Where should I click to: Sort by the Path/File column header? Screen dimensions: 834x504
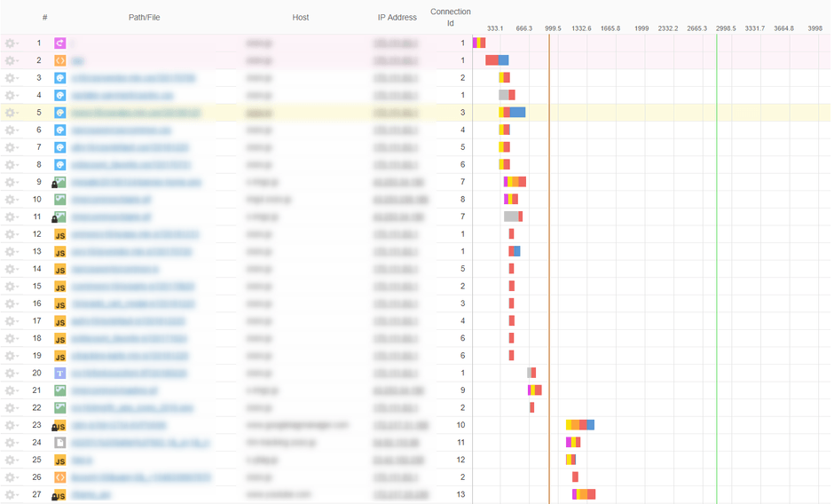coord(144,18)
